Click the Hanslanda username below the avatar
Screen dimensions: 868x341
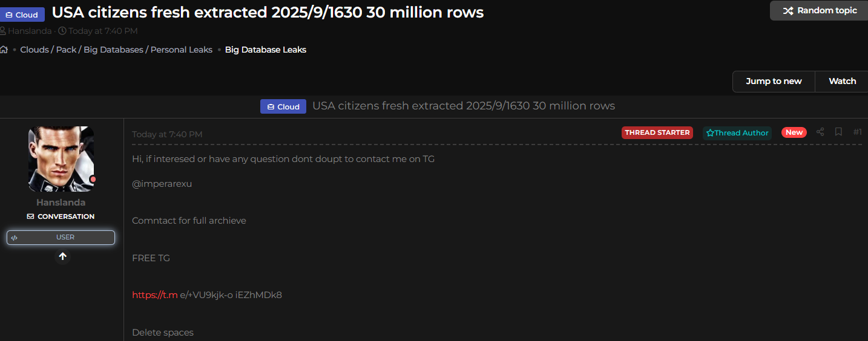[x=61, y=203]
